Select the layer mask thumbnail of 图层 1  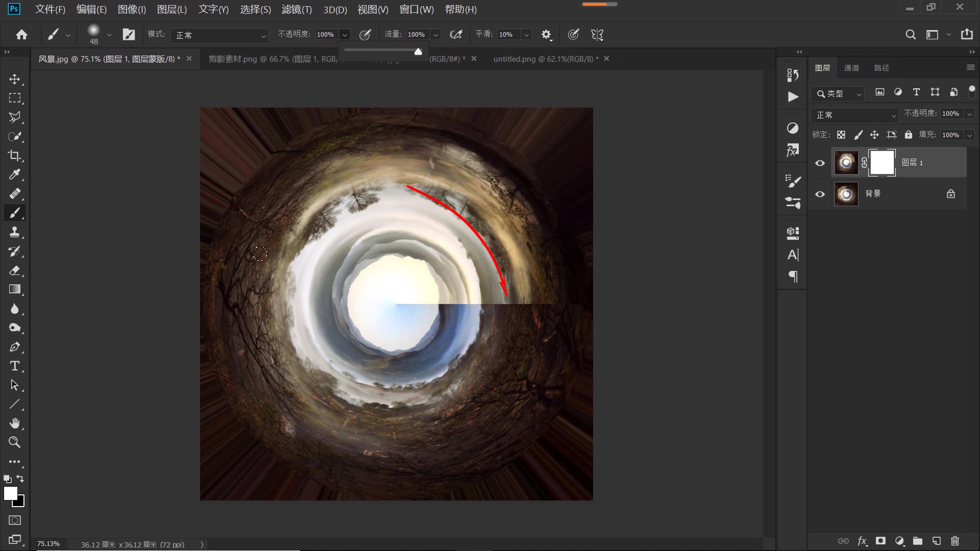click(x=882, y=163)
